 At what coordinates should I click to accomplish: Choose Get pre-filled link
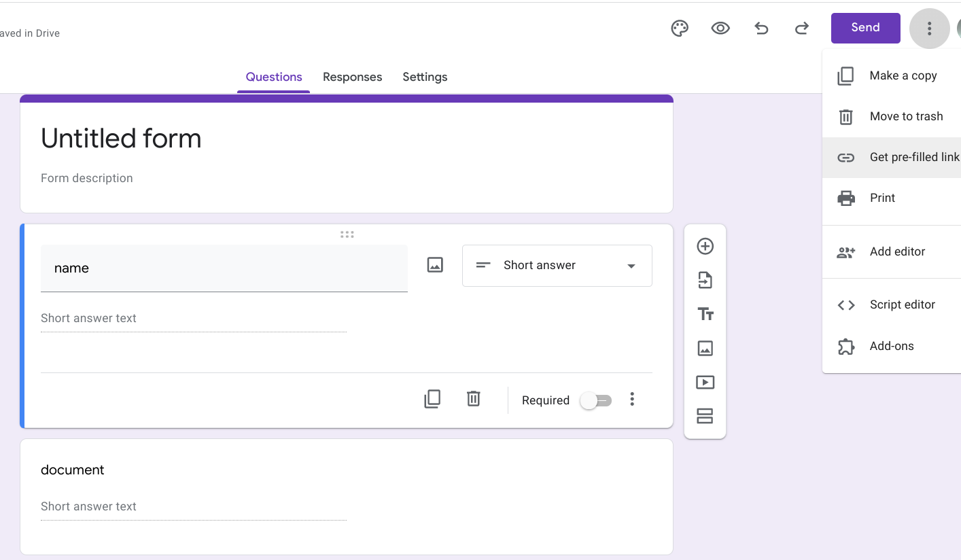[892, 157]
